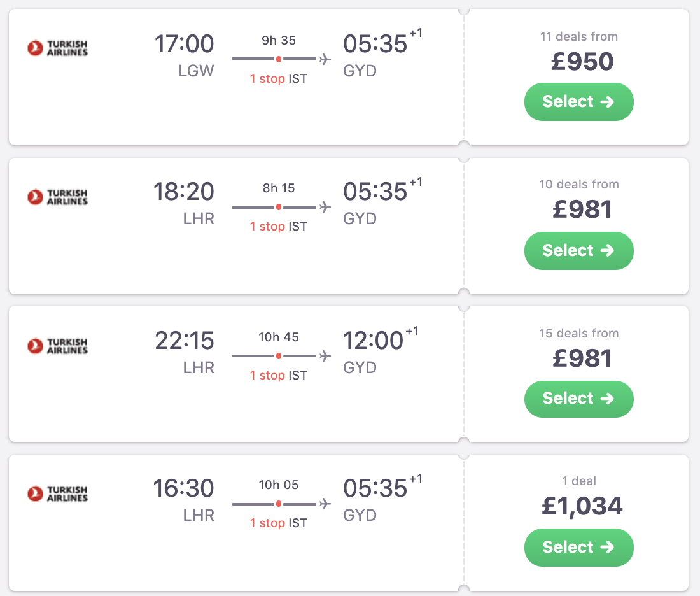Click airplane icon on 9h 35 flight
700x596 pixels.
click(x=325, y=59)
